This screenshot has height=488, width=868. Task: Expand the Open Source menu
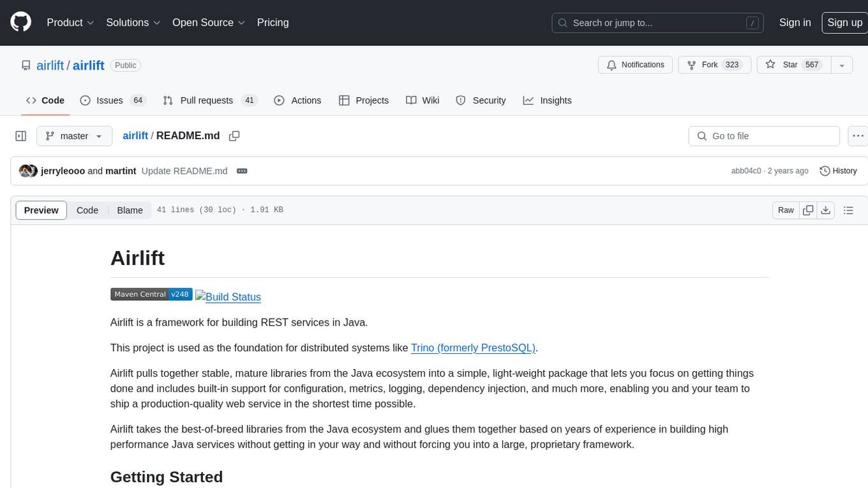tap(209, 22)
